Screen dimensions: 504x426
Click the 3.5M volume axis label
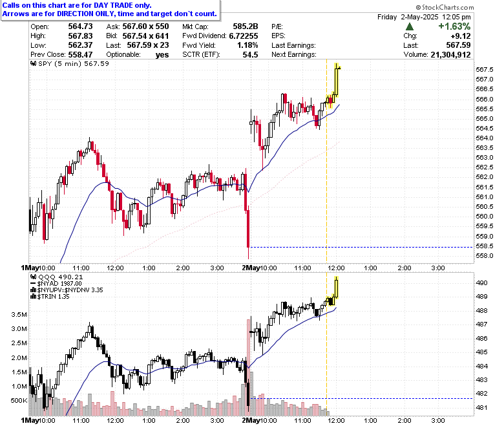tap(19, 314)
